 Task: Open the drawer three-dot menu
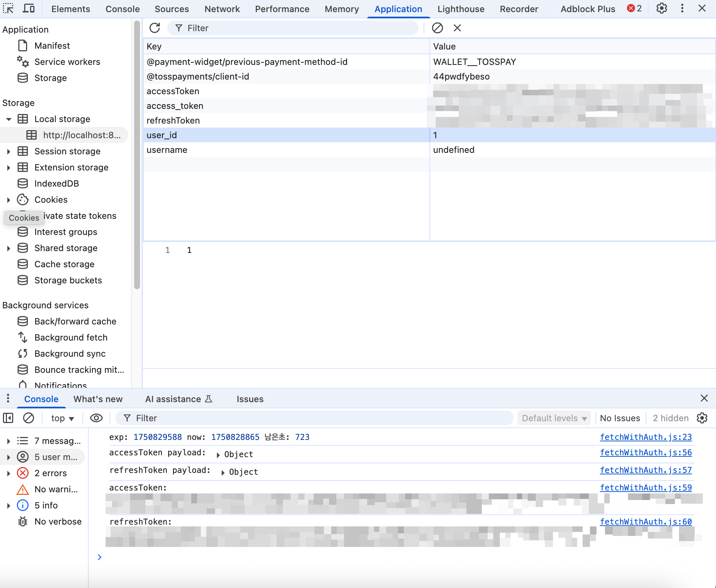point(8,398)
